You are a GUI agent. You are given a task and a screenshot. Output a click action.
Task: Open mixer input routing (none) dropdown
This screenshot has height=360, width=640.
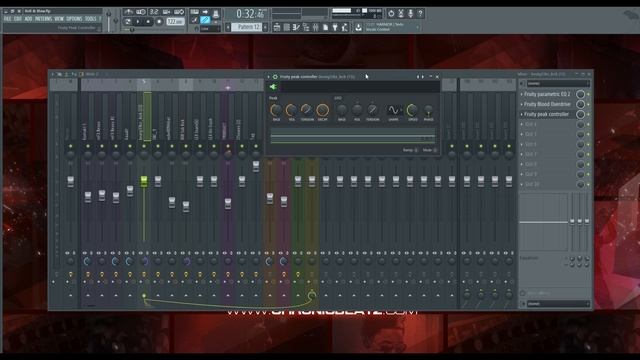[558, 83]
